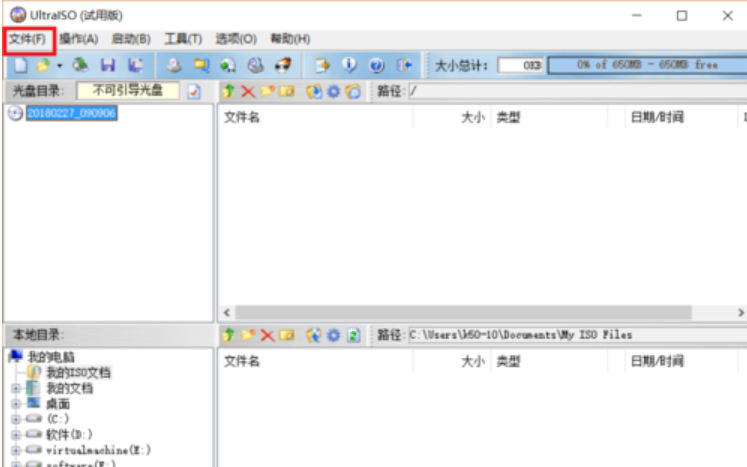Open the dropdown arrow beside Open icon

click(59, 65)
